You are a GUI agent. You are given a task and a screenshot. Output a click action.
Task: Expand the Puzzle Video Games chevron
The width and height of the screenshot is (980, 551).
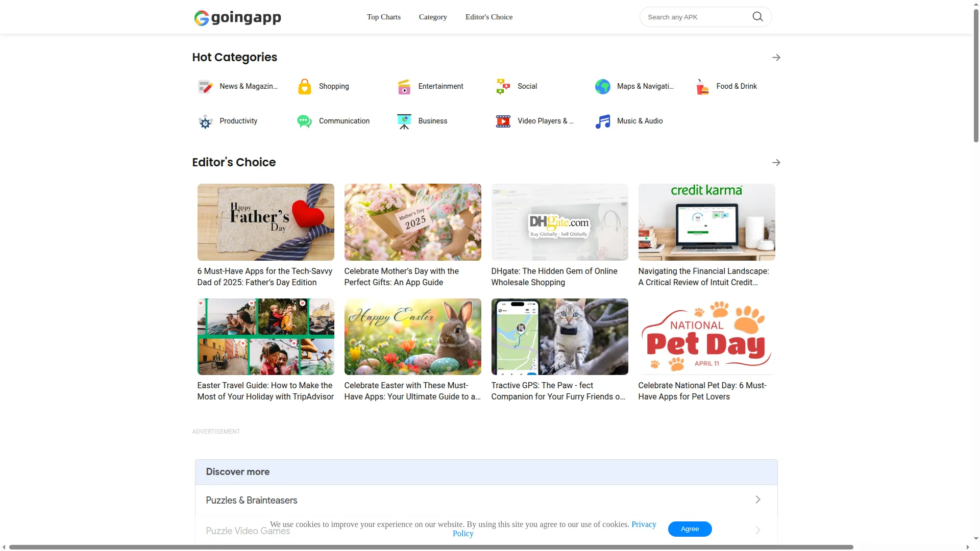tap(758, 530)
